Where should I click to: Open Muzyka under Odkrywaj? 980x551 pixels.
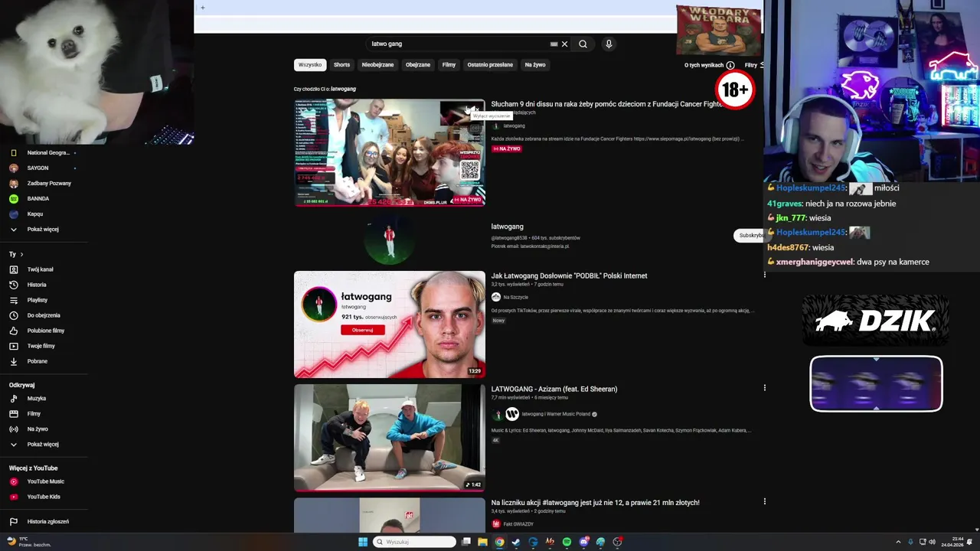(x=37, y=399)
